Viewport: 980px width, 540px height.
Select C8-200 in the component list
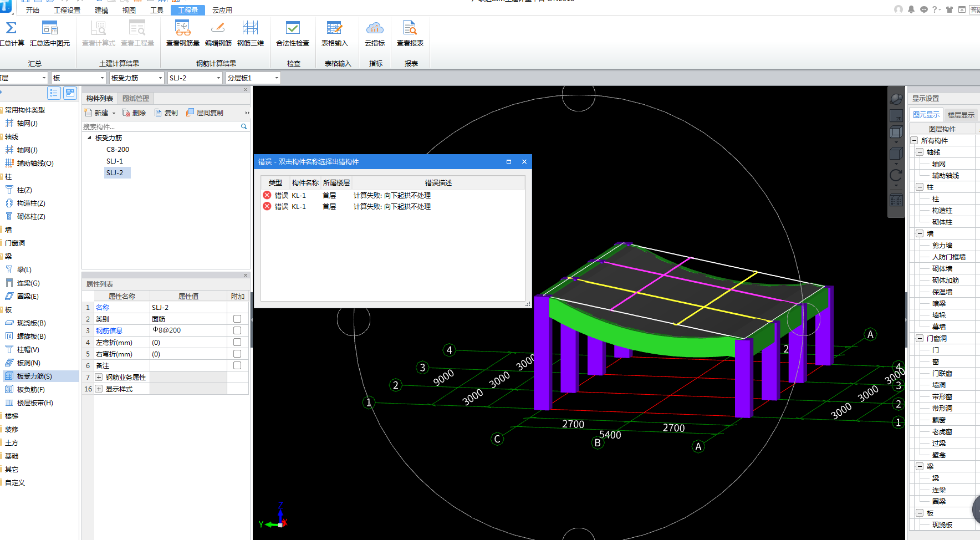click(118, 150)
